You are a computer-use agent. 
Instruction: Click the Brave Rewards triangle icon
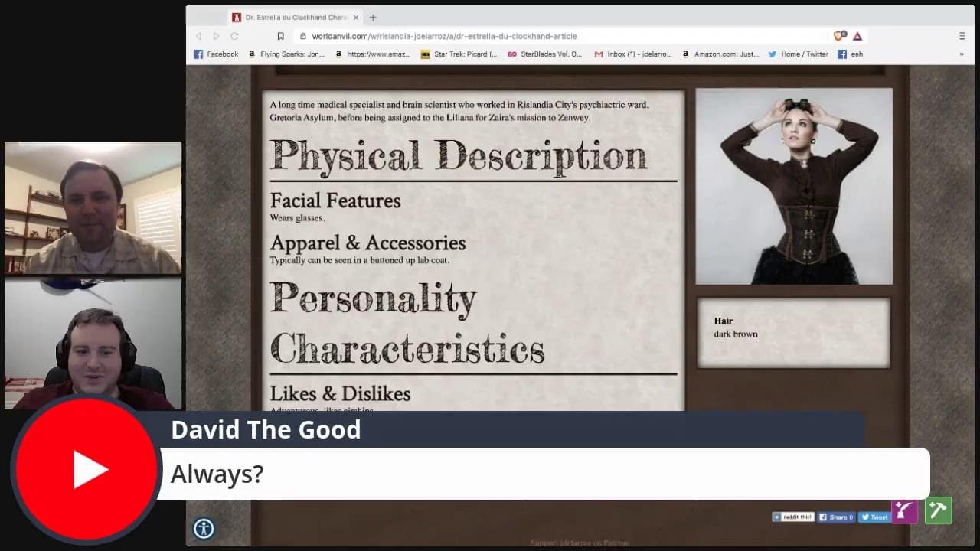pos(857,36)
